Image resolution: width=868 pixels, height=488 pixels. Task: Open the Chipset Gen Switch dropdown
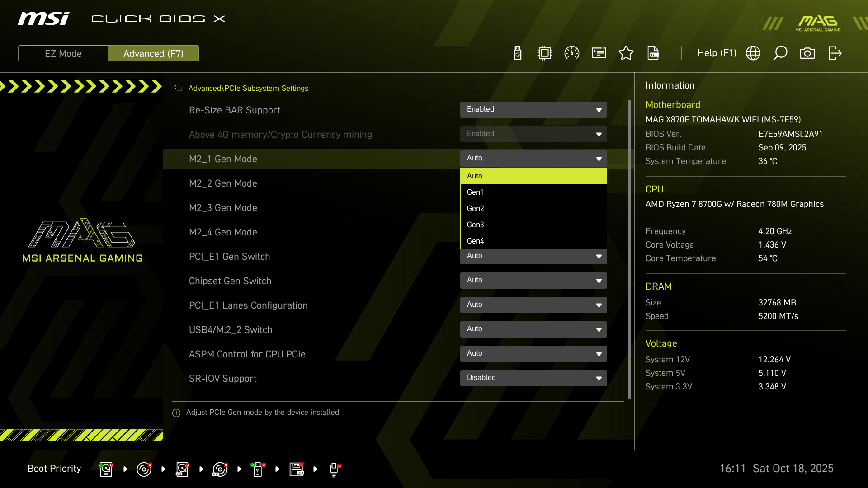pyautogui.click(x=533, y=281)
